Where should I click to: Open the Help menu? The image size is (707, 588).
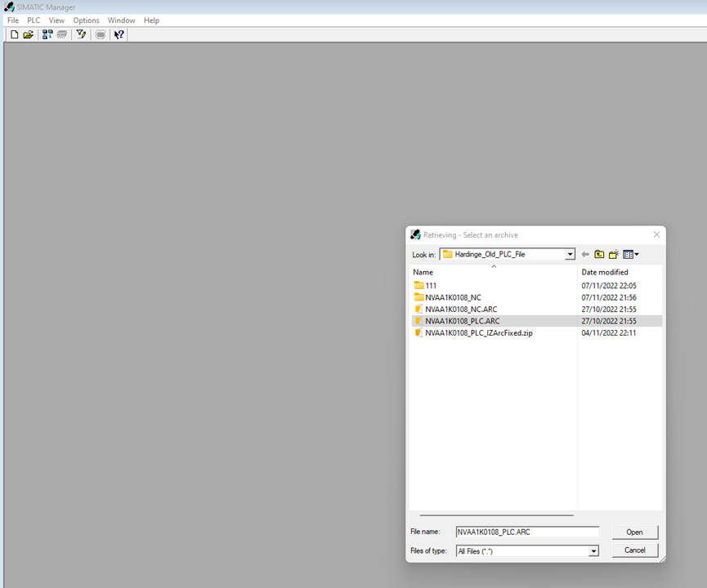coord(151,20)
